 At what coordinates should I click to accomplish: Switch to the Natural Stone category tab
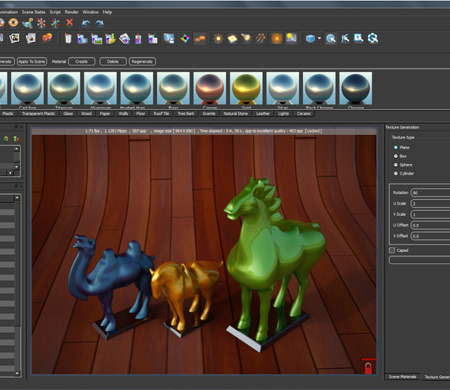click(x=236, y=114)
